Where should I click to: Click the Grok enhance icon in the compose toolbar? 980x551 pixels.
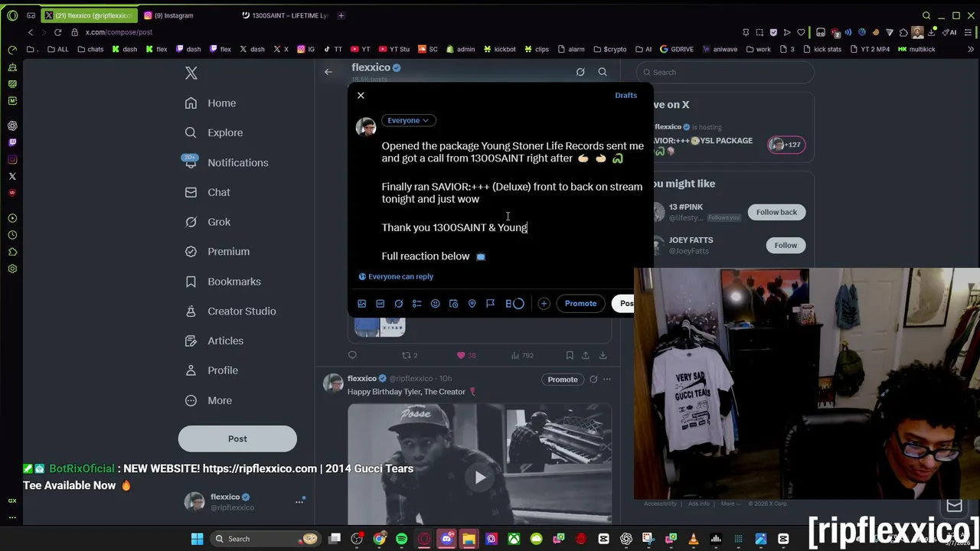(399, 304)
